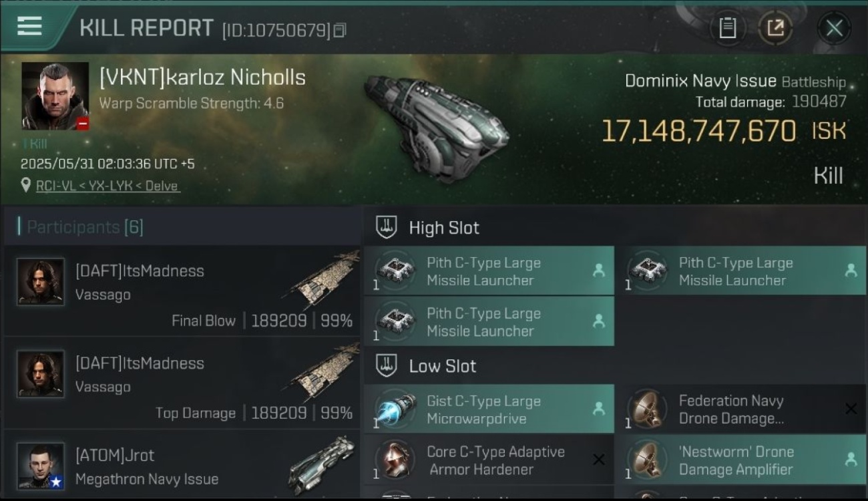Viewport: 868px width, 501px height.
Task: Open the hamburger menu icon
Action: pyautogui.click(x=29, y=26)
